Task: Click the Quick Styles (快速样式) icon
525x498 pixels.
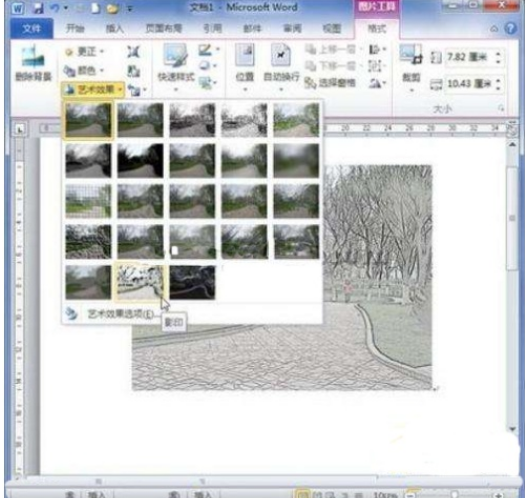Action: point(175,55)
